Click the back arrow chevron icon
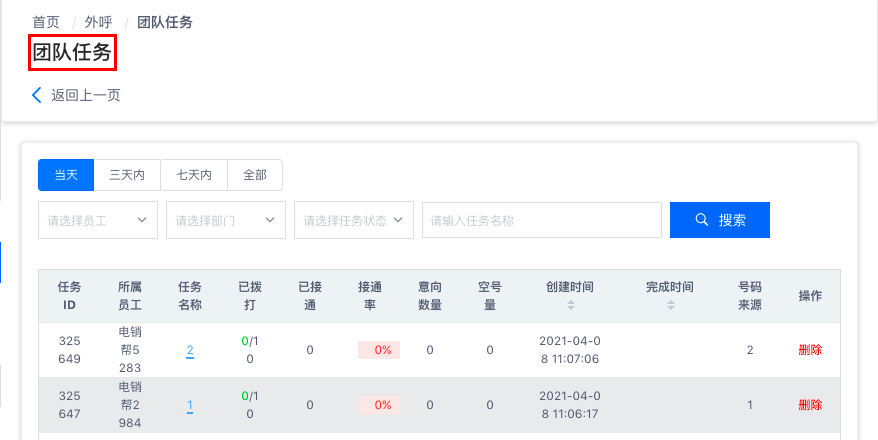The image size is (878, 440). 36,95
